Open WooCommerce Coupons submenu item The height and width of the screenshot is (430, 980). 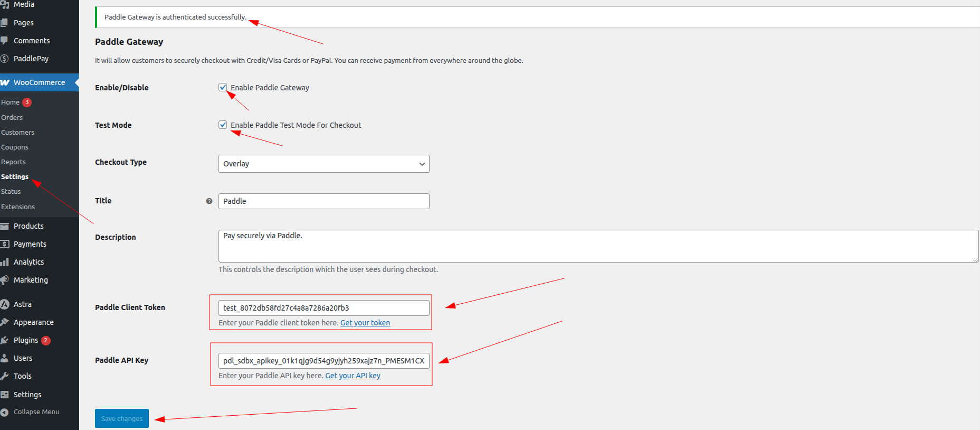click(x=14, y=147)
